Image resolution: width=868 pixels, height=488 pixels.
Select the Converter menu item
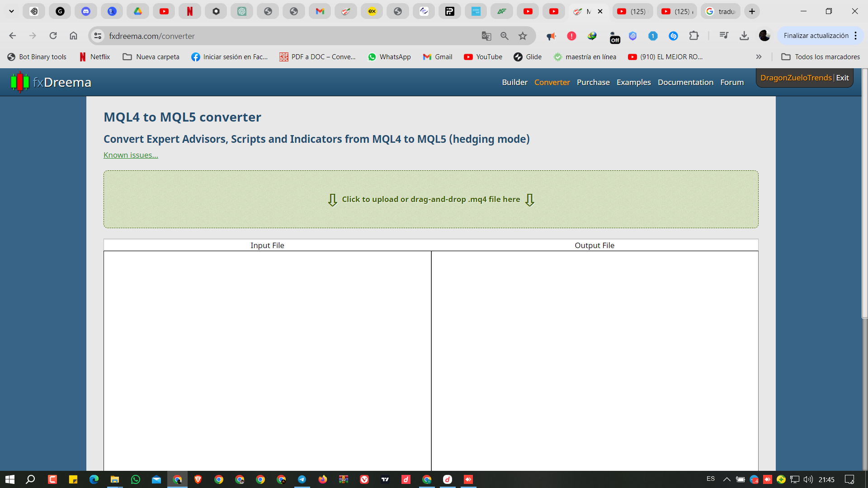tap(552, 82)
